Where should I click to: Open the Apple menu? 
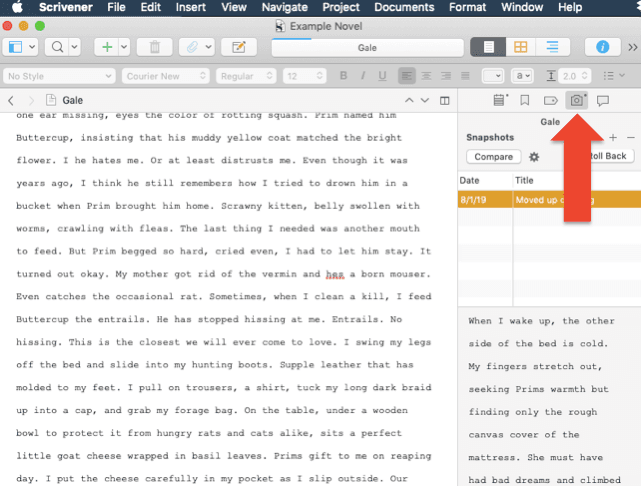[17, 7]
